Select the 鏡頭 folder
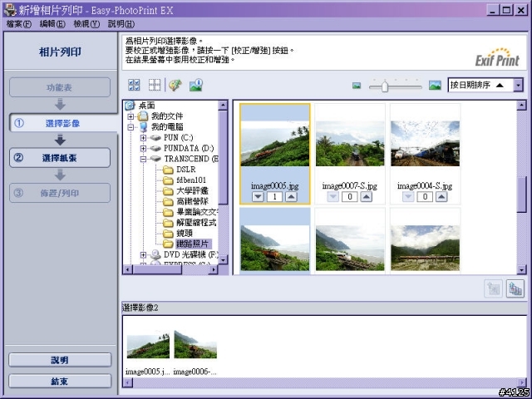This screenshot has height=399, width=532. point(185,234)
